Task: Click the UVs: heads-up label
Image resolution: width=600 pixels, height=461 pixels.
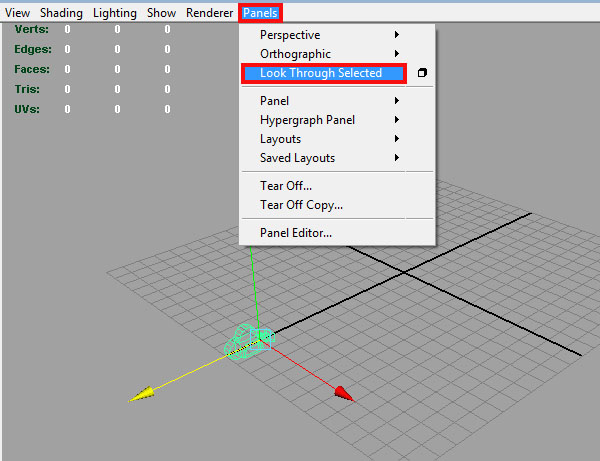Action: [27, 109]
